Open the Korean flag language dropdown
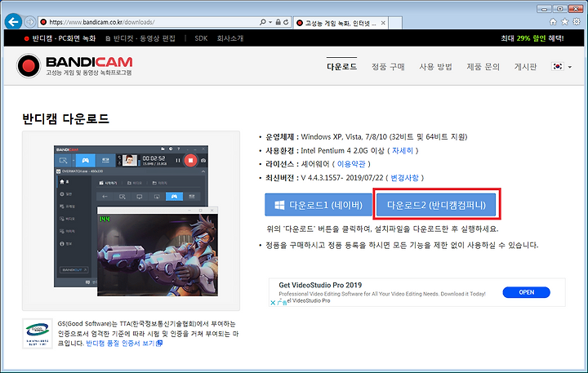Image resolution: width=588 pixels, height=373 pixels. (x=561, y=67)
